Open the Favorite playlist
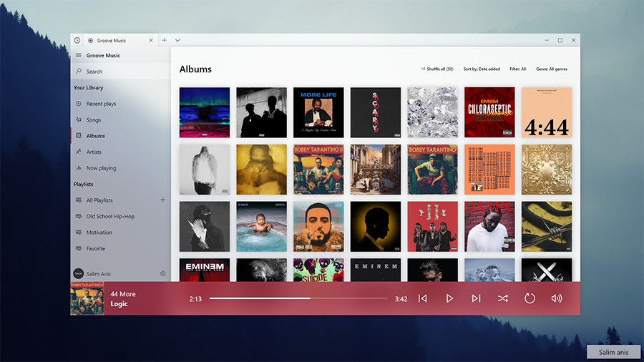The image size is (644, 362). point(121,248)
